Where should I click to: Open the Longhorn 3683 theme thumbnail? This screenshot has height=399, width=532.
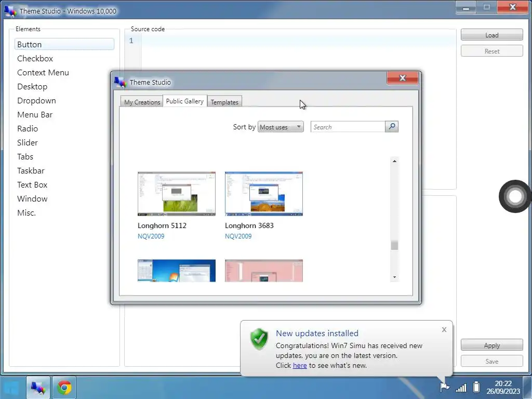[x=263, y=194]
